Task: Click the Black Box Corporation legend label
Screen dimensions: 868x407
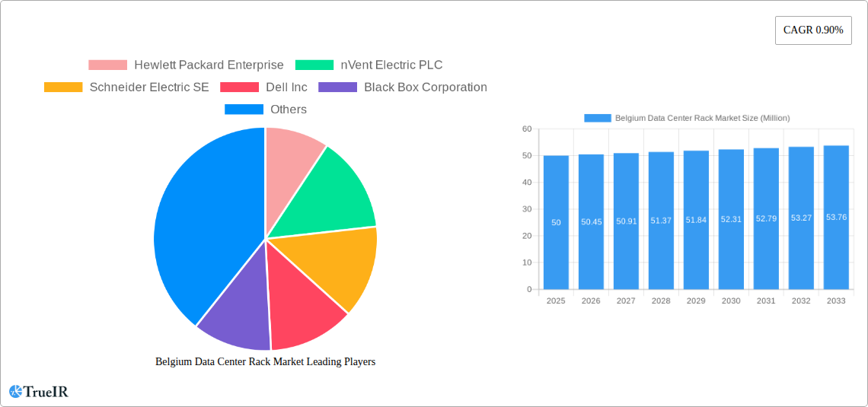Action: pos(426,87)
